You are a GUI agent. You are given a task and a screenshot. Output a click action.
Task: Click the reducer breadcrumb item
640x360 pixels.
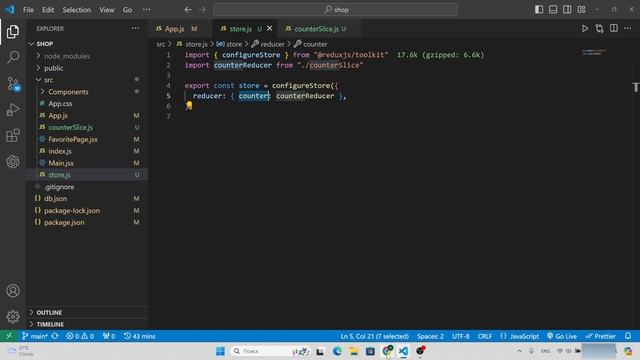[x=268, y=44]
